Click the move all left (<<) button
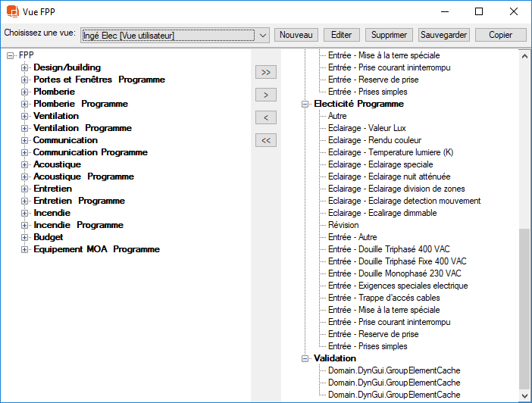This screenshot has width=532, height=403. pyautogui.click(x=265, y=140)
